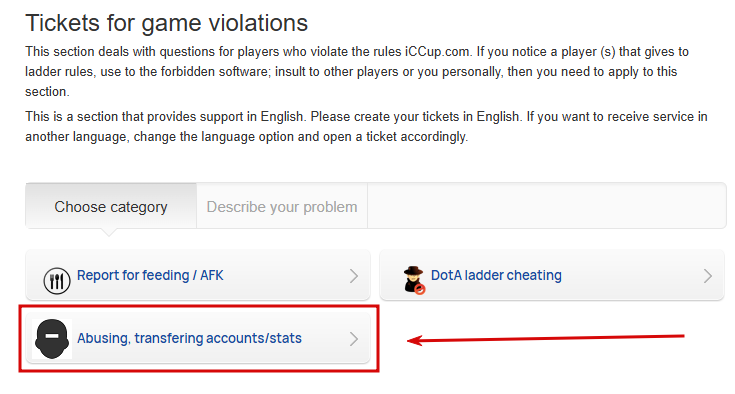Click the small red badge on cheater icon
Viewport: 735px width, 394px height.
tap(420, 290)
